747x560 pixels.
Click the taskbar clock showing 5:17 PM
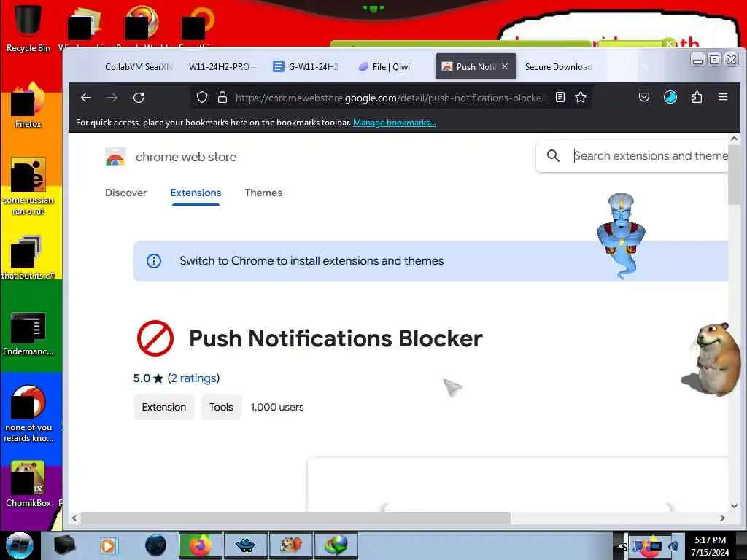[710, 545]
